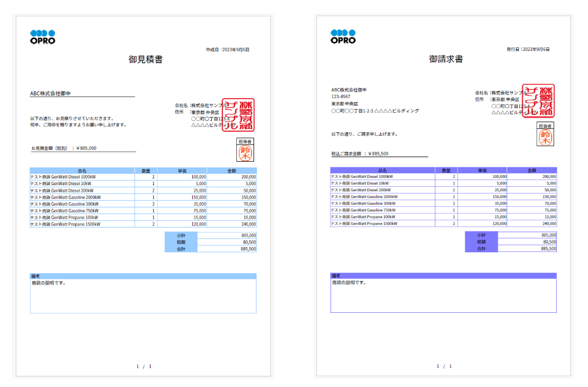This screenshot has width=588, height=387.
Task: Select the 鈴木 stamp on the invoice
Action: [x=546, y=137]
